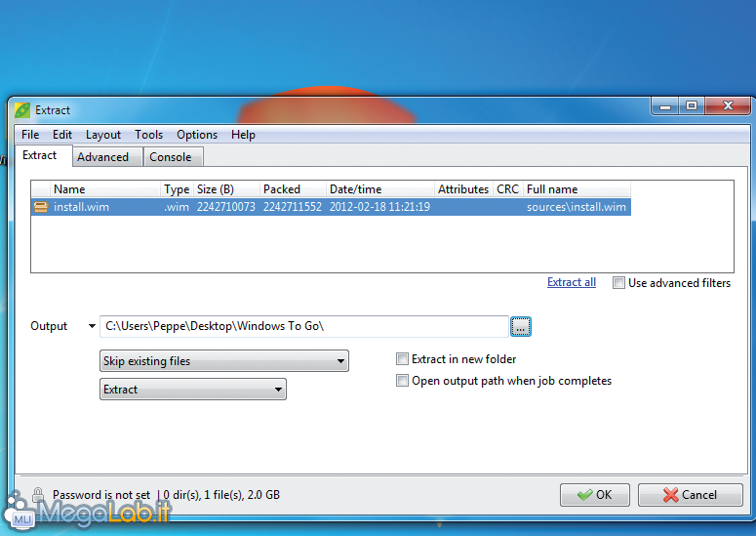Click the Attributes column header

(463, 189)
